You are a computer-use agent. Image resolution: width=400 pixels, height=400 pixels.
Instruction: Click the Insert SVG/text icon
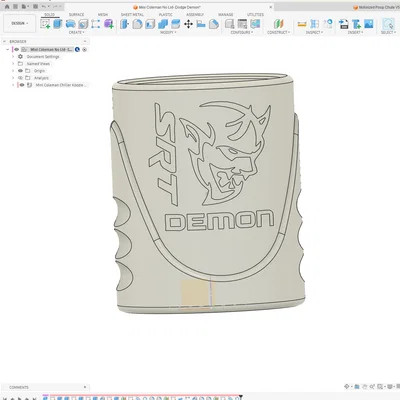click(356, 24)
